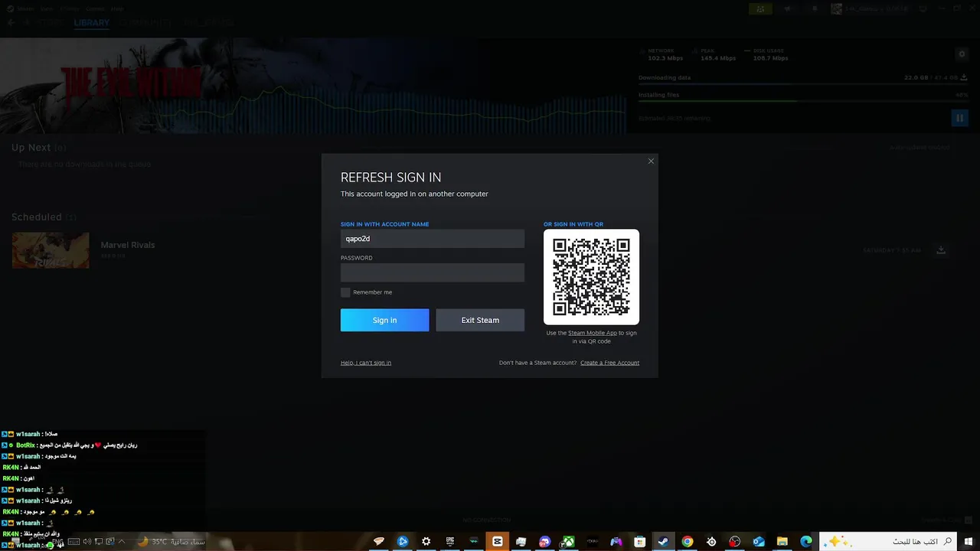This screenshot has width=980, height=551.
Task: Open File Explorer from taskbar
Action: click(782, 541)
